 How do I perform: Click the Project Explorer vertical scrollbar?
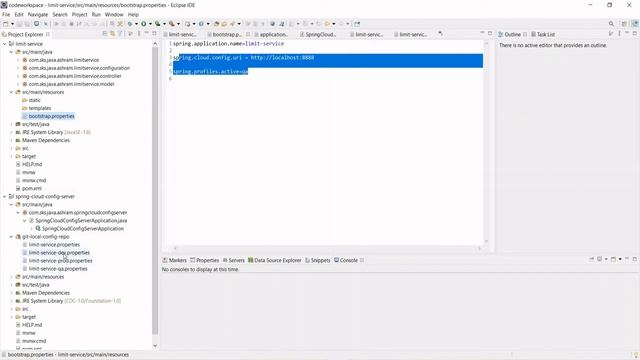pos(155,190)
